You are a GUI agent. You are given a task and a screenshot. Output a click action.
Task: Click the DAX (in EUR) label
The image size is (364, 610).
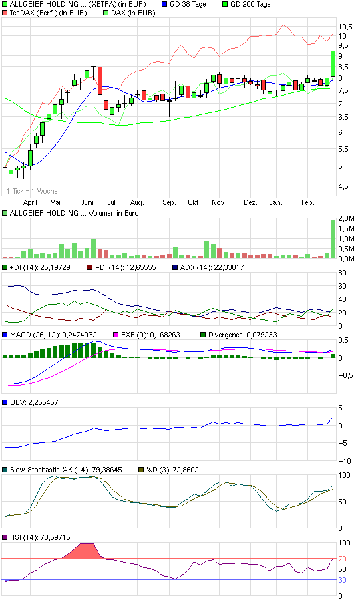133,13
